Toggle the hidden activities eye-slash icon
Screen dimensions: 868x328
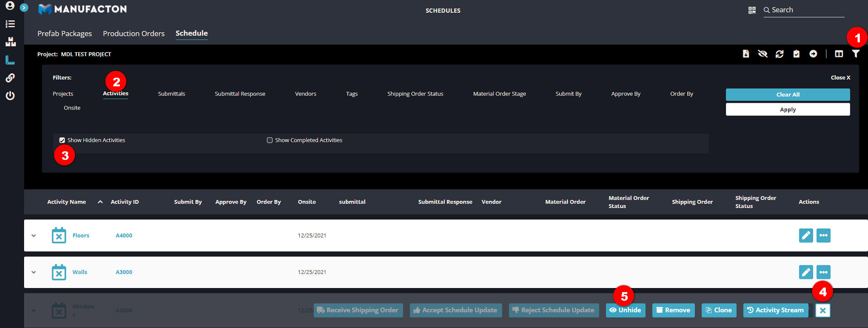(x=763, y=54)
